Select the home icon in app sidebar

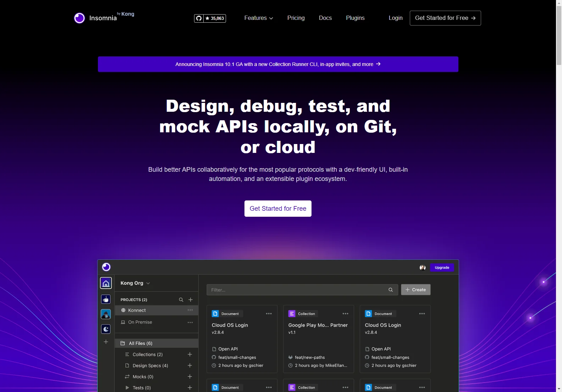click(106, 283)
